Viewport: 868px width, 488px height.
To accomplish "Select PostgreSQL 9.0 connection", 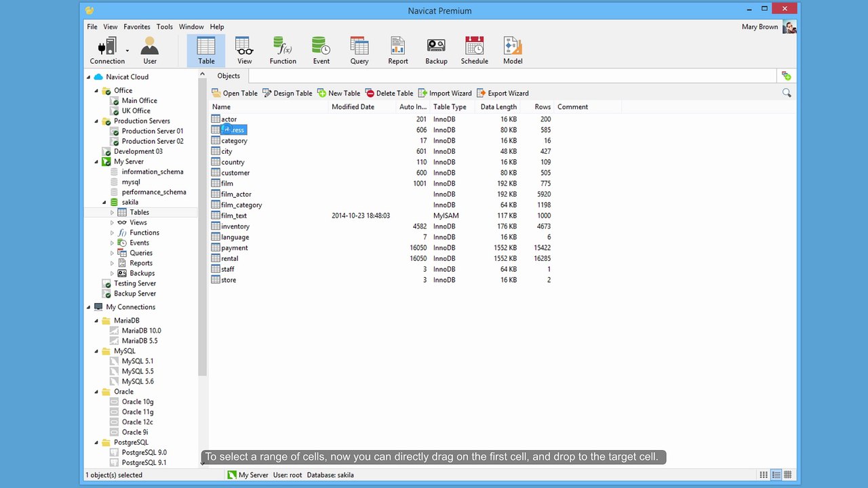I will tap(144, 453).
